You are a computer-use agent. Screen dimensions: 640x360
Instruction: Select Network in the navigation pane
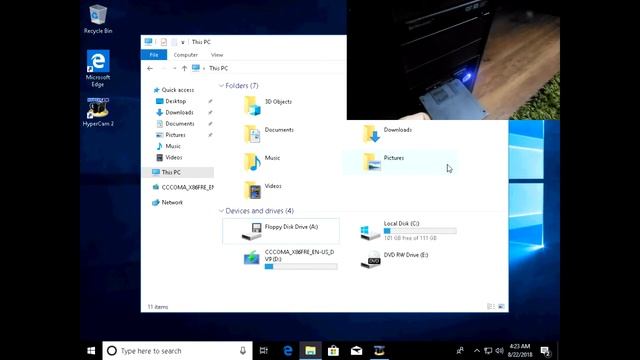click(172, 202)
